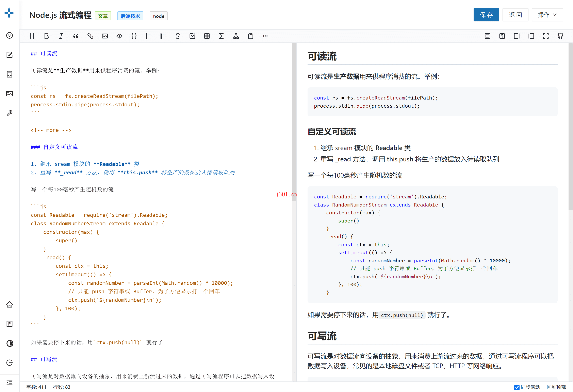
Task: Insert a math formula with the sigma icon
Action: click(222, 36)
